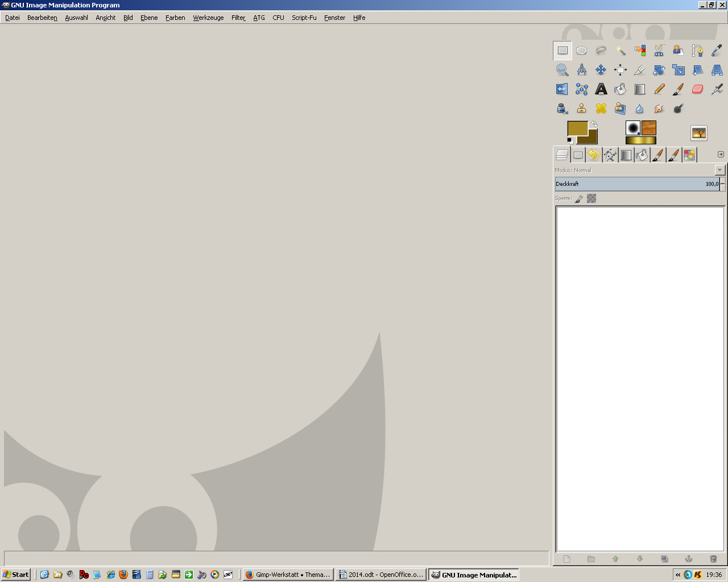Select the Ellipse Select tool

click(x=581, y=51)
